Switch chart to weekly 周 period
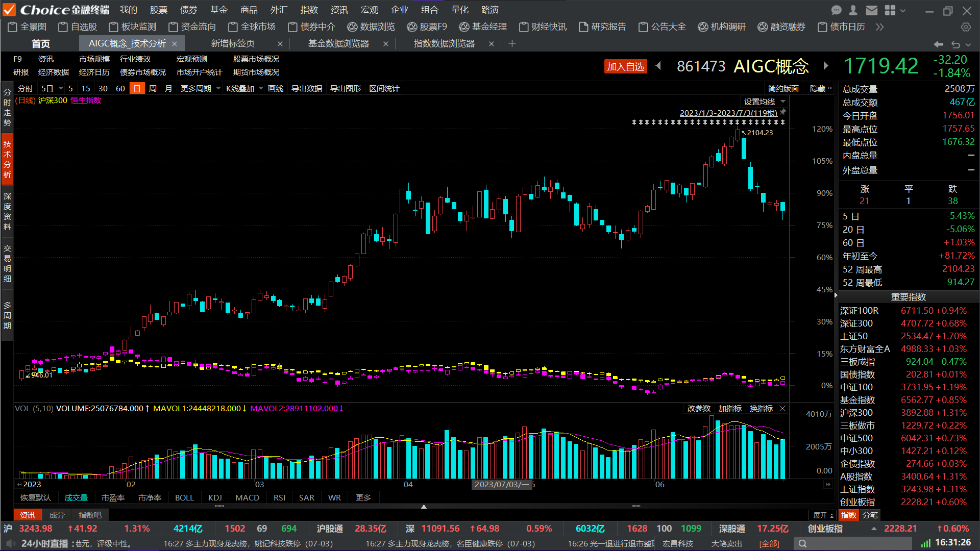Viewport: 980px width, 551px height. [153, 88]
